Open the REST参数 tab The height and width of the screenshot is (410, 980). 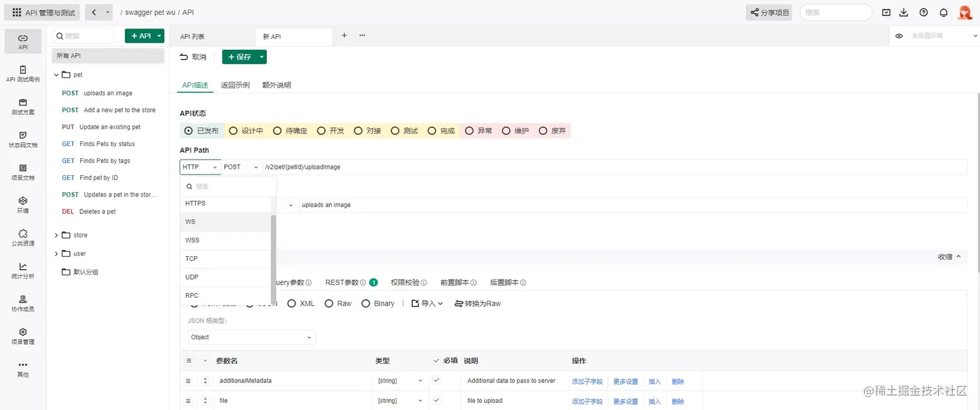pyautogui.click(x=342, y=283)
